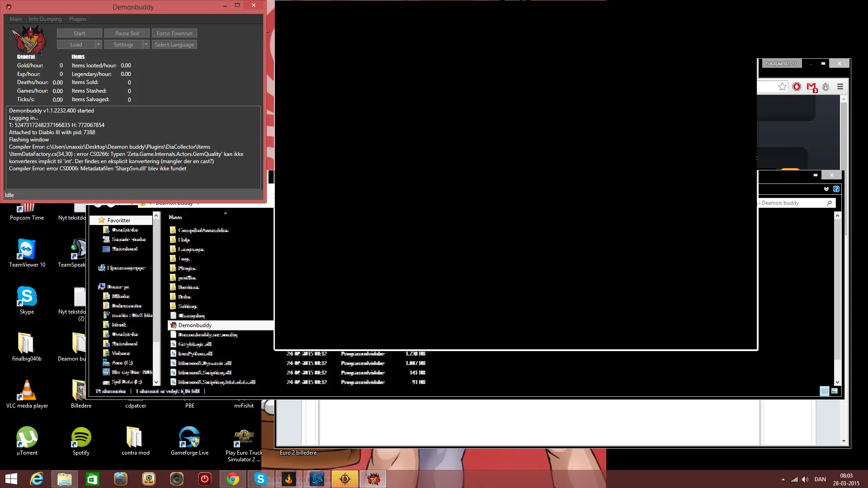Select the Plugins folder in the file list
This screenshot has width=868, height=488.
[x=187, y=268]
